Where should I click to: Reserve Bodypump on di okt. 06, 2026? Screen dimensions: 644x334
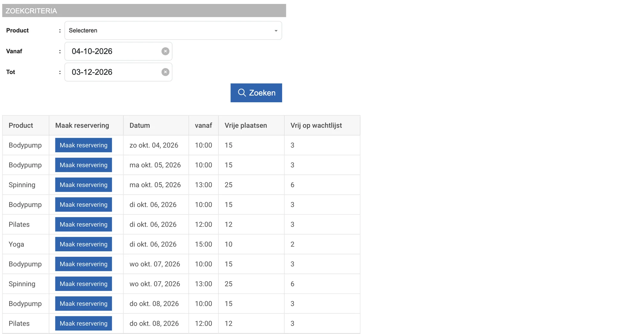(x=84, y=205)
